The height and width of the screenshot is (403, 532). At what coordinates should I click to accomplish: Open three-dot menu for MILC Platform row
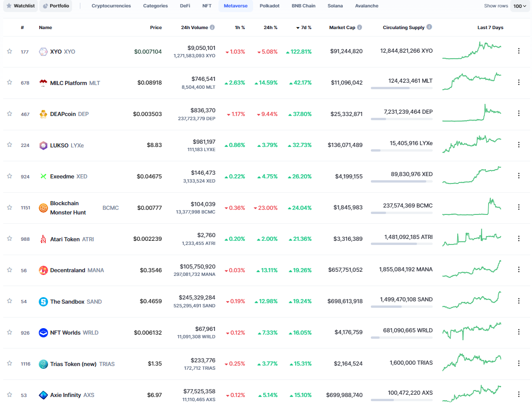point(519,82)
